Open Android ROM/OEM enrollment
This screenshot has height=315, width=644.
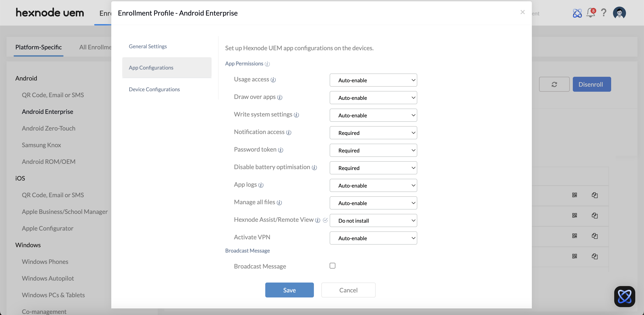coord(48,161)
